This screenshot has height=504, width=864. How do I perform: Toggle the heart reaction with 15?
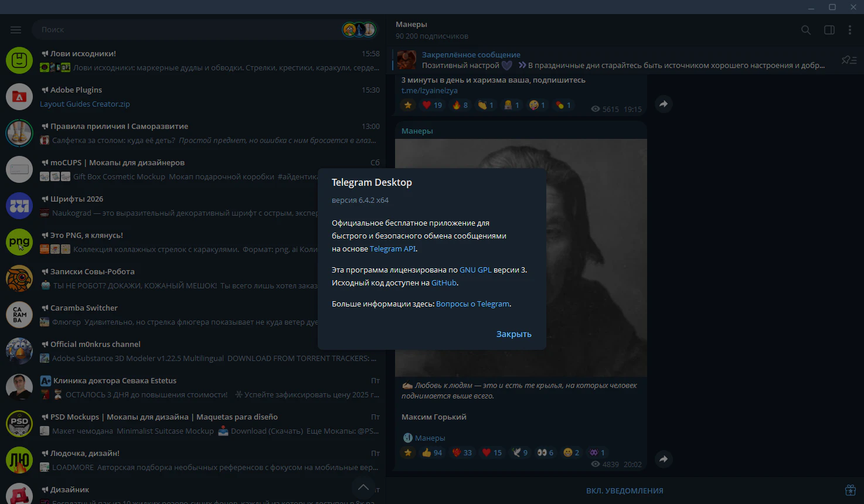[492, 452]
